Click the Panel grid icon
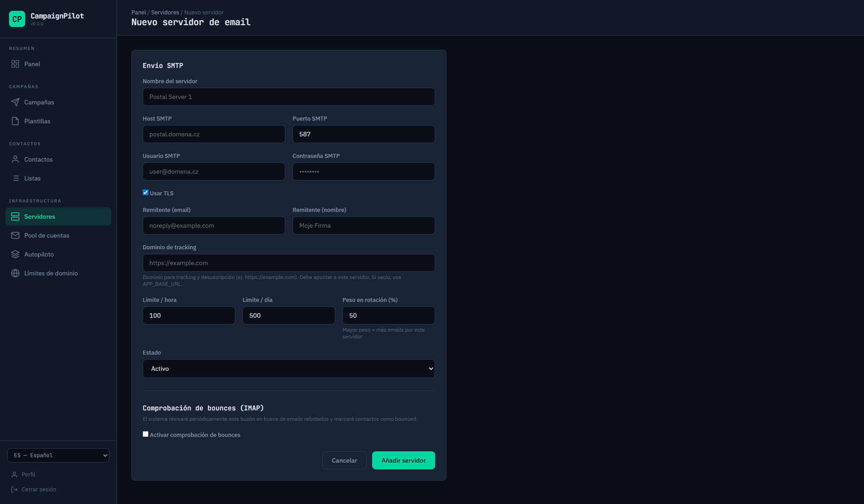The width and height of the screenshot is (864, 504). pos(15,64)
